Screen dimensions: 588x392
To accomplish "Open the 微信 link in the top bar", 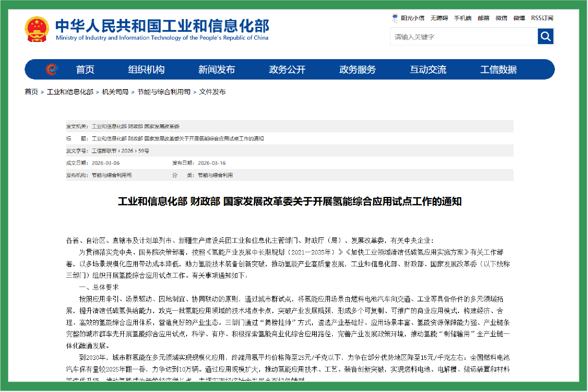I will 501,18.
